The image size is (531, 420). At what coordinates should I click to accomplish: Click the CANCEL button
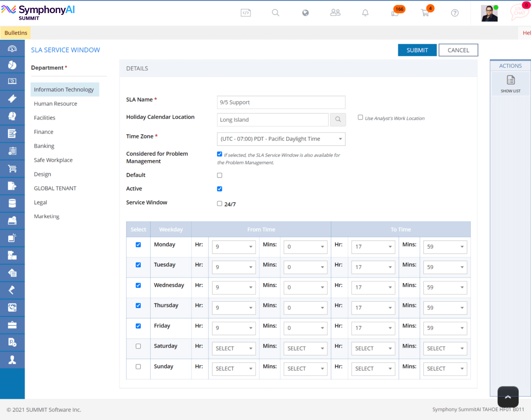458,50
